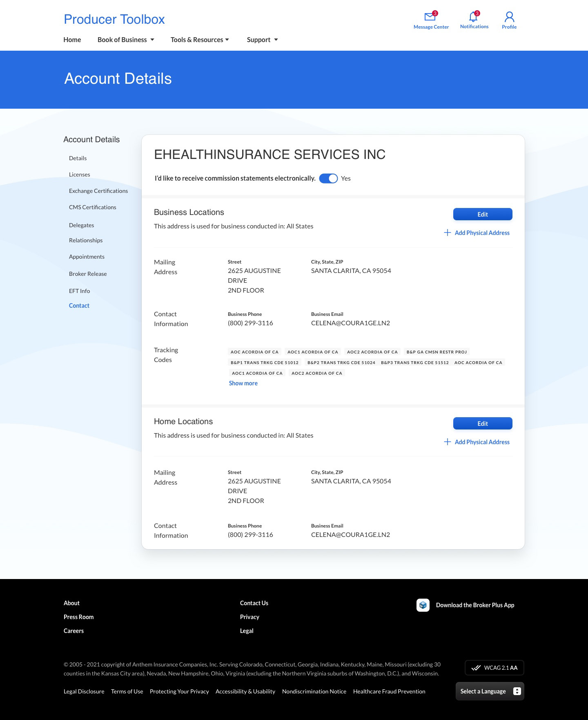Open the About footer link
The image size is (588, 720).
point(71,603)
